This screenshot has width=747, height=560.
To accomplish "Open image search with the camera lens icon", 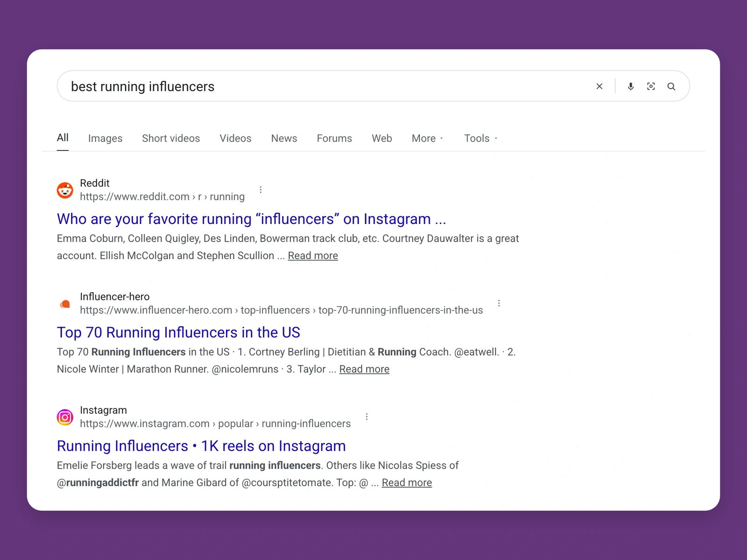I will 651,86.
